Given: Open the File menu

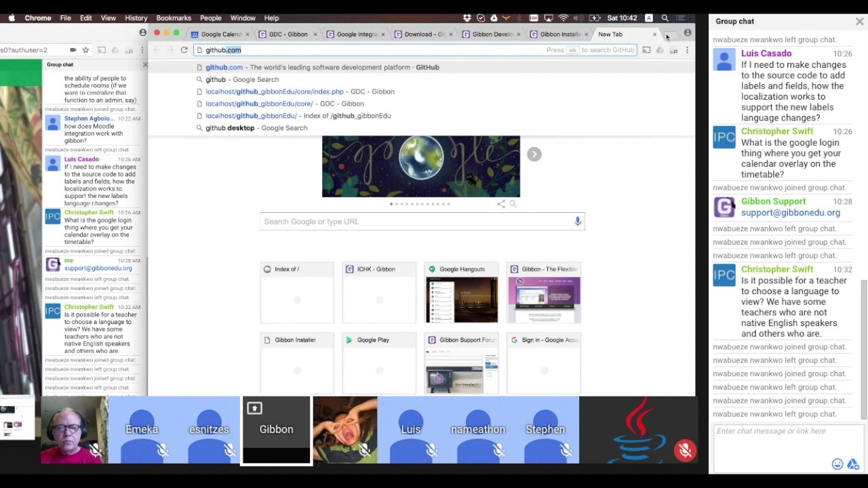Looking at the screenshot, I should pos(66,18).
